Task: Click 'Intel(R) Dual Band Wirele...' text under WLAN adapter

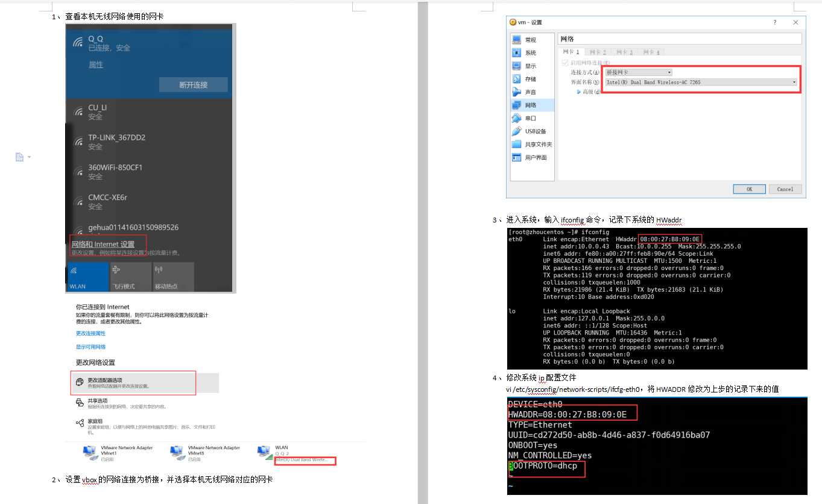Action: 302,460
